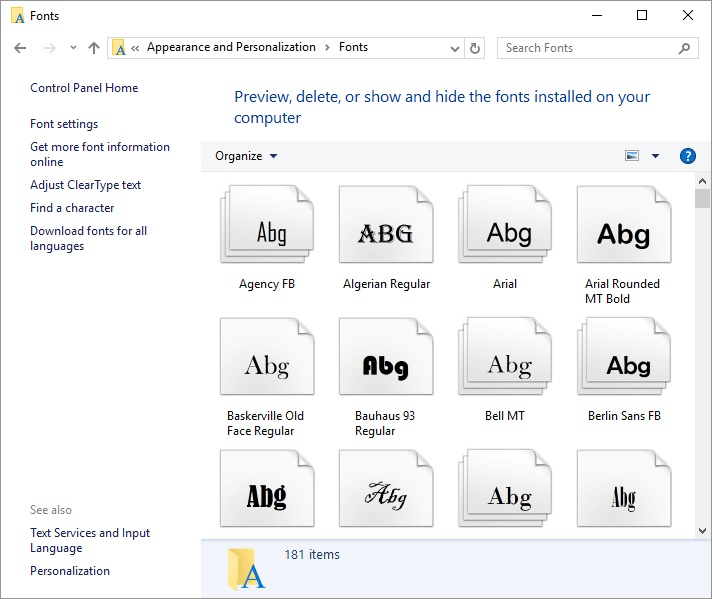Select the heavy bold font in third row, below Baskerville
Screen dimensions: 712x599
pos(267,488)
